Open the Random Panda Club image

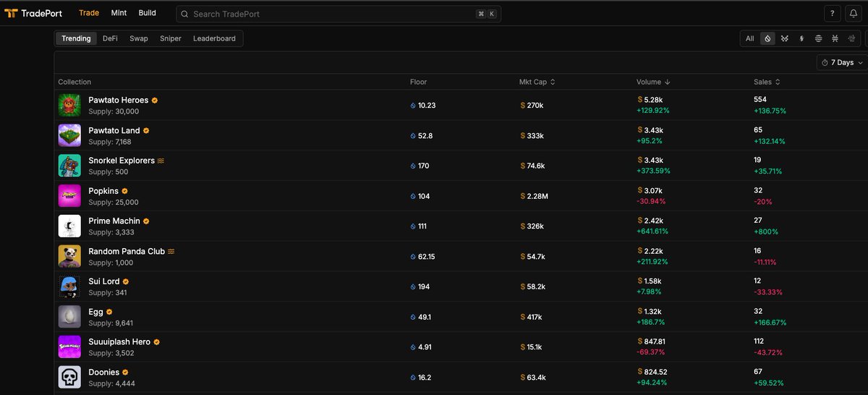69,257
